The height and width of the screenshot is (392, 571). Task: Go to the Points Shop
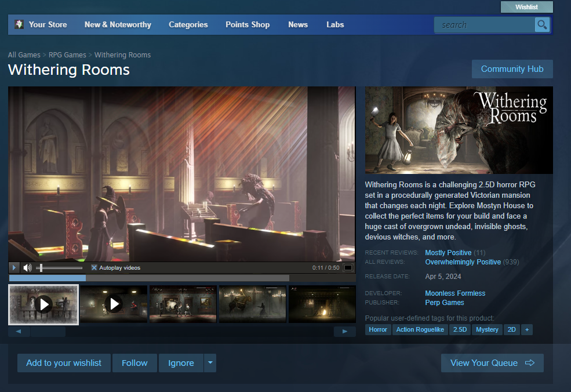[x=248, y=24]
